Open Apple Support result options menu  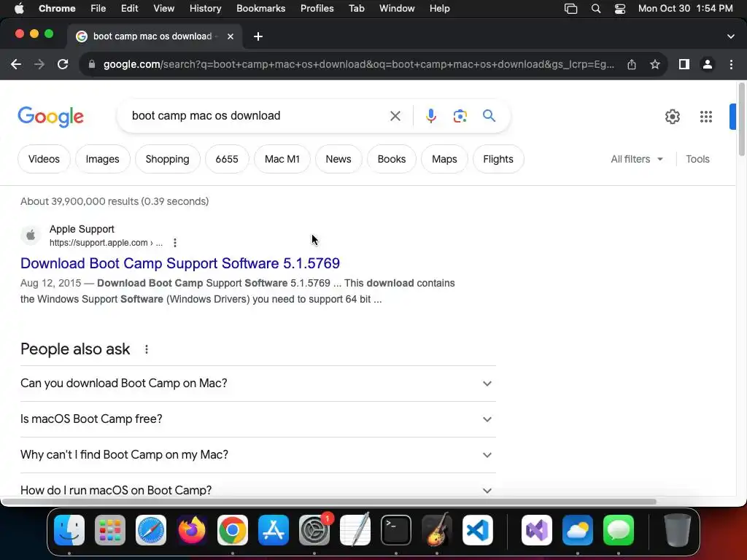tap(175, 243)
